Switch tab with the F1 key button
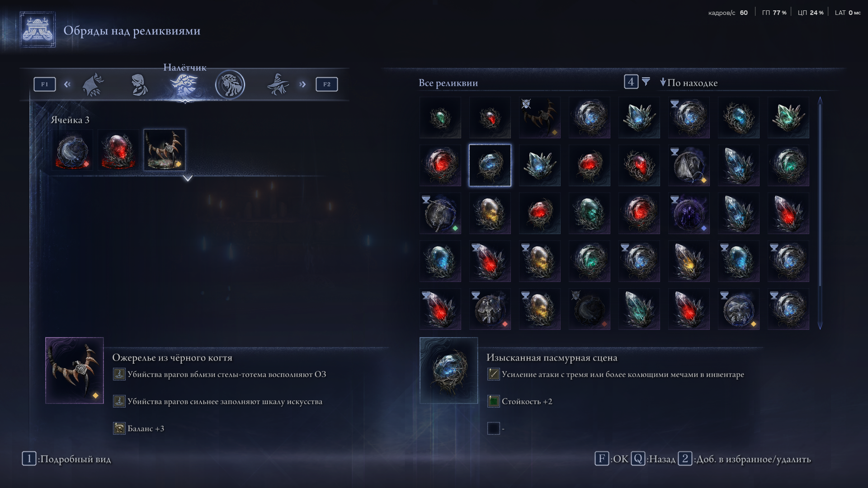Viewport: 868px width, 488px height. click(45, 84)
